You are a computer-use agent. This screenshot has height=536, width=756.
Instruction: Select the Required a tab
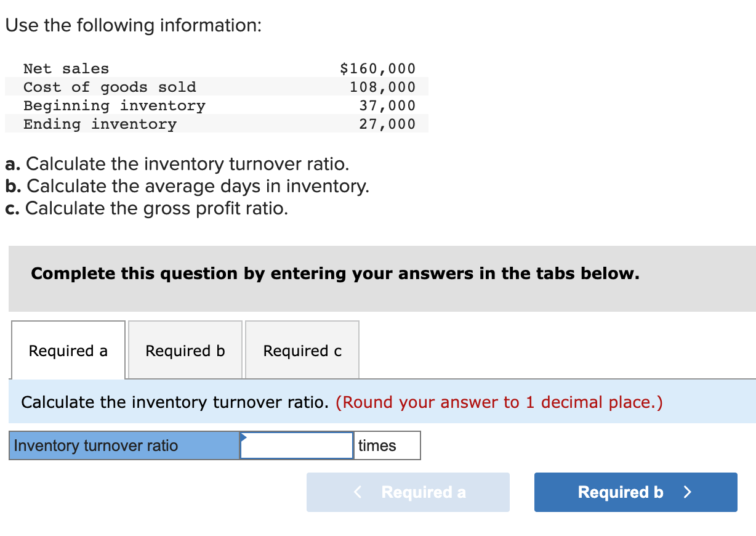pyautogui.click(x=68, y=350)
